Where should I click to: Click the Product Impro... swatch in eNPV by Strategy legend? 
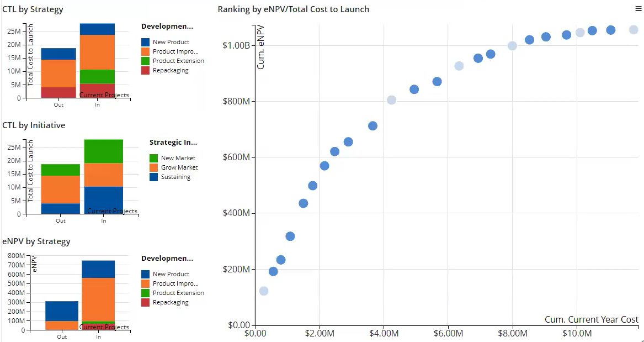click(145, 283)
